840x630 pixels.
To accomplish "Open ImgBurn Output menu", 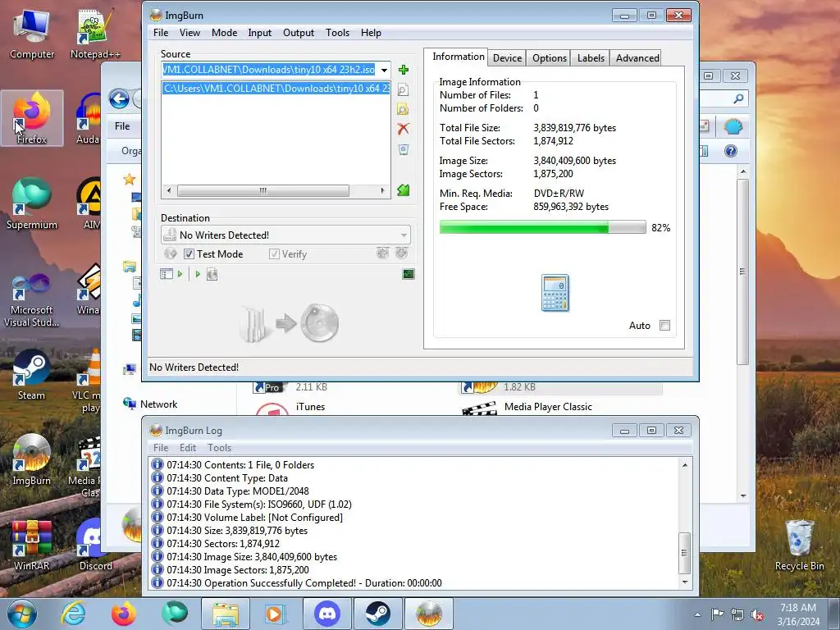I will tap(299, 33).
